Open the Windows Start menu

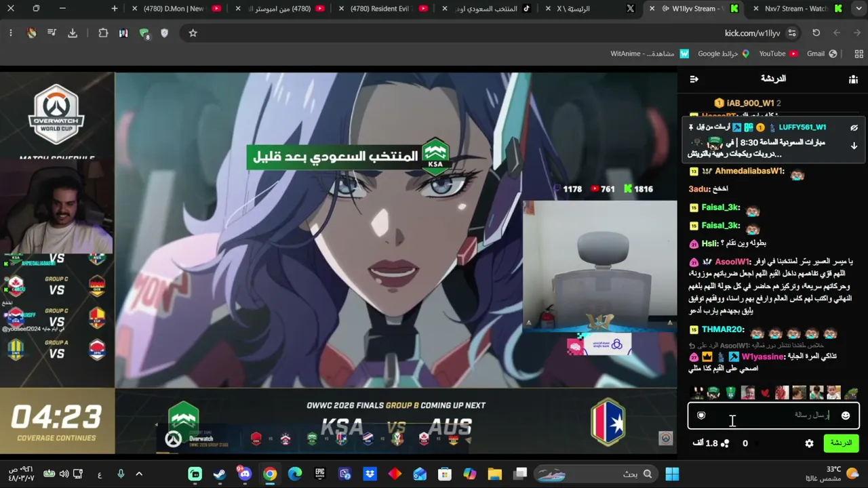(672, 474)
